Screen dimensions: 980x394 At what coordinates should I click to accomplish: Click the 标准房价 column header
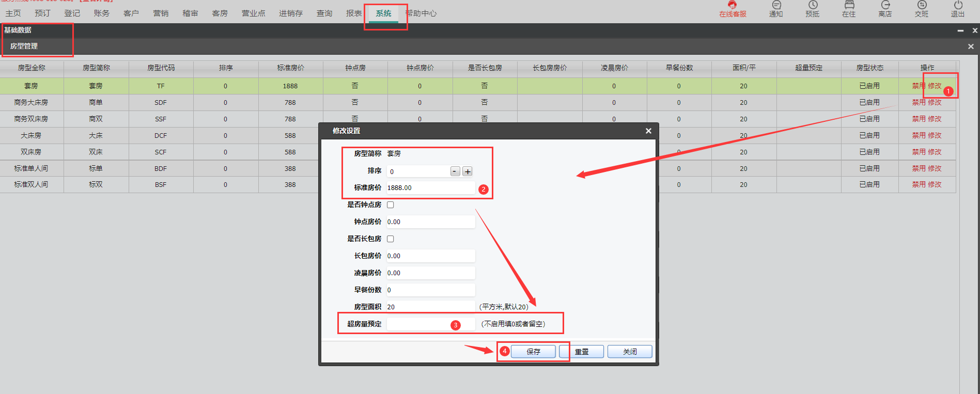click(290, 68)
